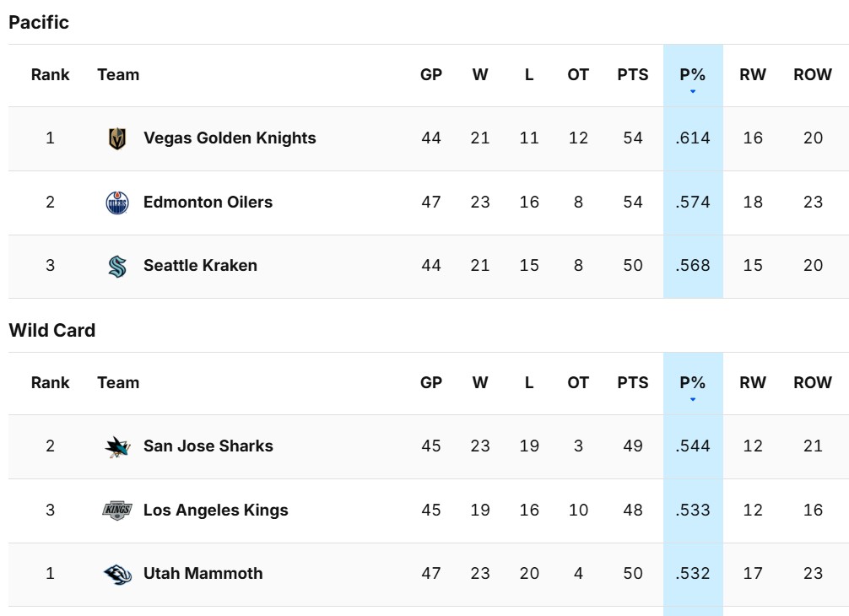Click the San Jose Sharks team logo
The width and height of the screenshot is (849, 616).
coord(118,446)
